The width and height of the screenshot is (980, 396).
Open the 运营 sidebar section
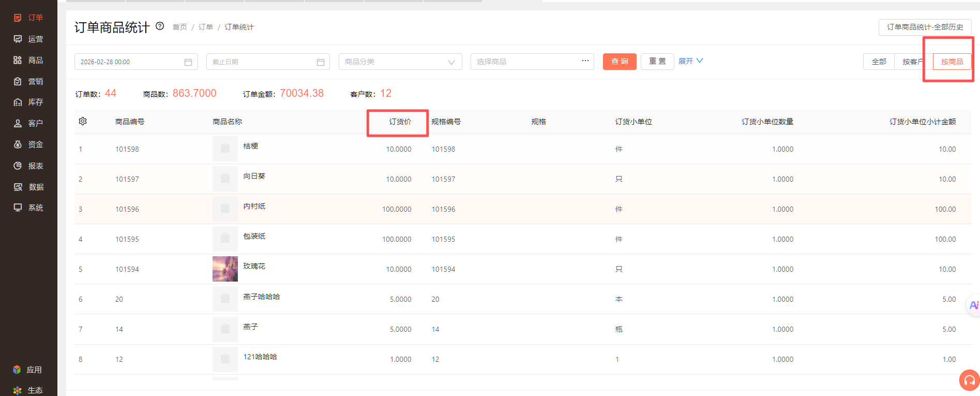[x=28, y=39]
